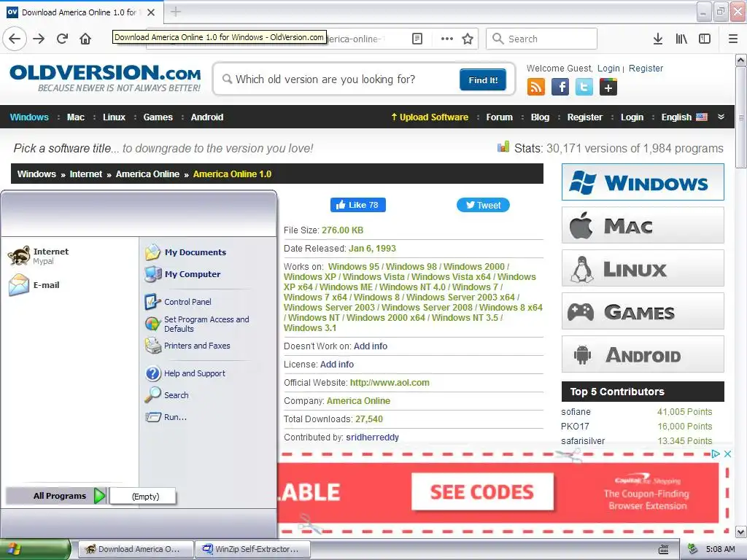This screenshot has height=560, width=747.
Task: Open the Blog link in nav bar
Action: click(x=540, y=117)
